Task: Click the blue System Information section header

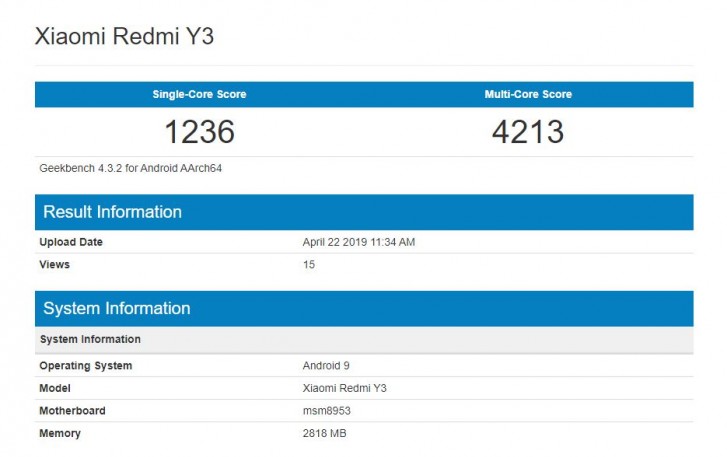Action: [x=116, y=308]
